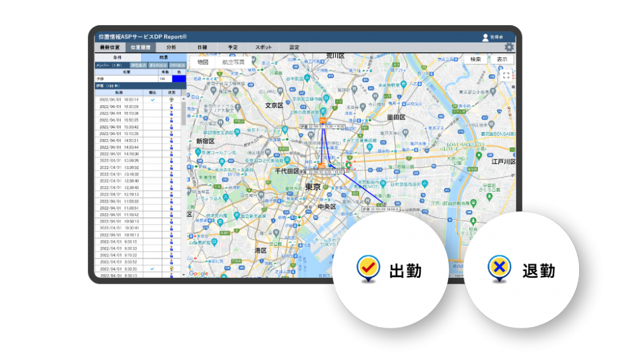Click the checkmark in the 8:30:20 row
Viewport: 644px width, 354px height.
tap(152, 268)
